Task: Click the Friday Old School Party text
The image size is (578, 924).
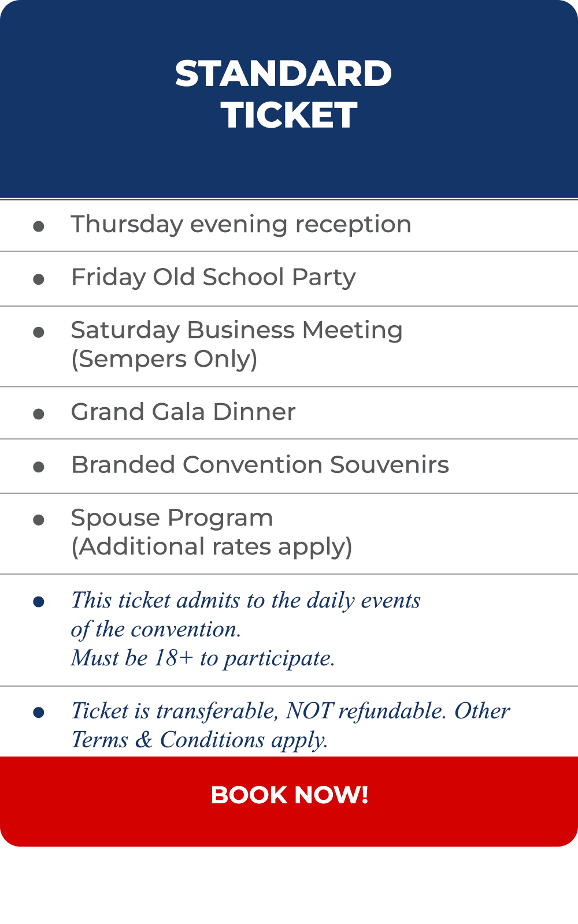Action: tap(213, 277)
